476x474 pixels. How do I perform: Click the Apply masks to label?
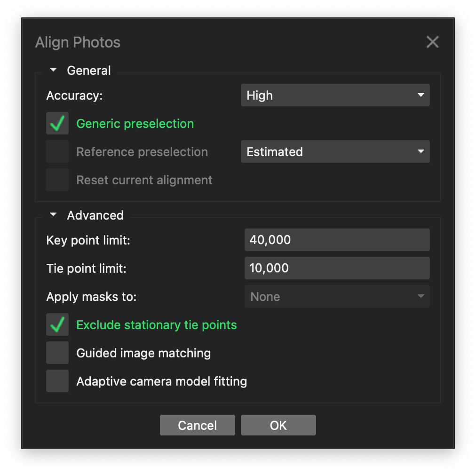pos(91,297)
